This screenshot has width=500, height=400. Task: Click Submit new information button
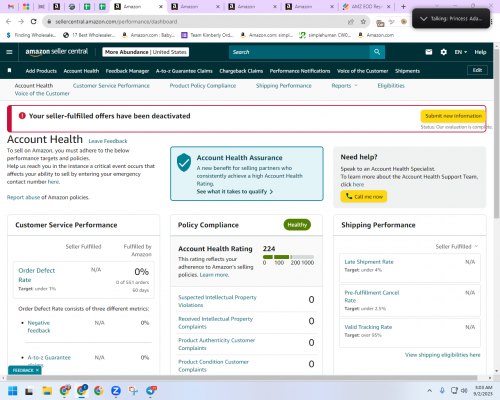[x=453, y=116]
